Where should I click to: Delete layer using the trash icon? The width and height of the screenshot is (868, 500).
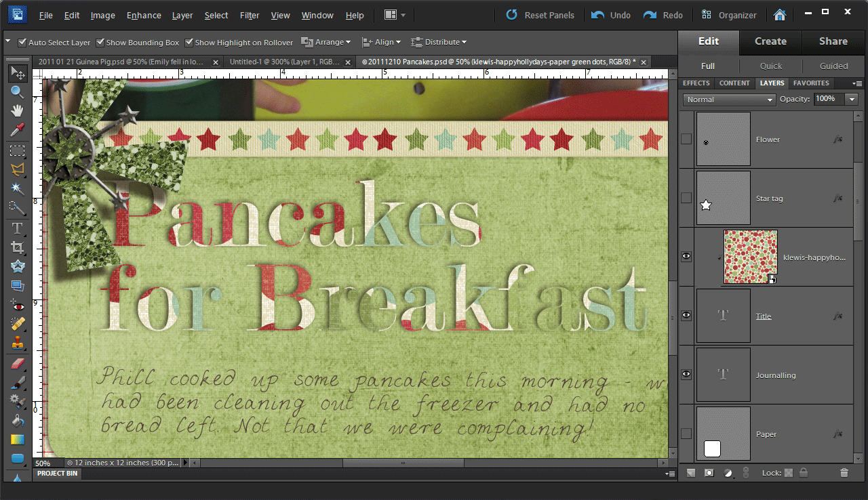pyautogui.click(x=844, y=473)
